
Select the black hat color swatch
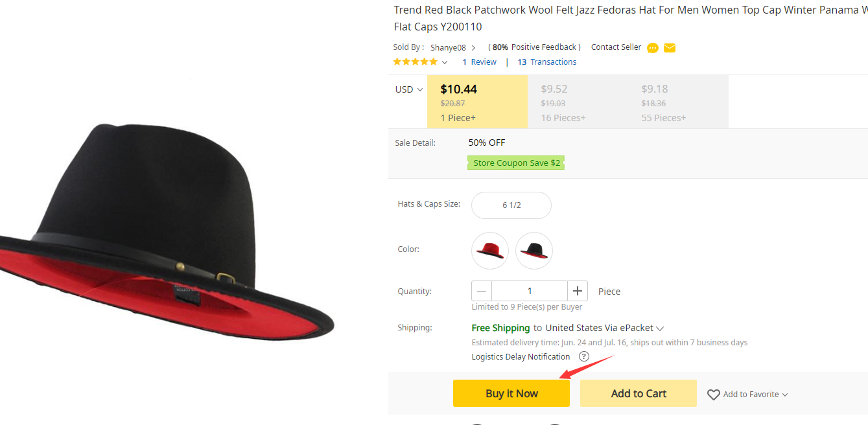[x=534, y=251]
